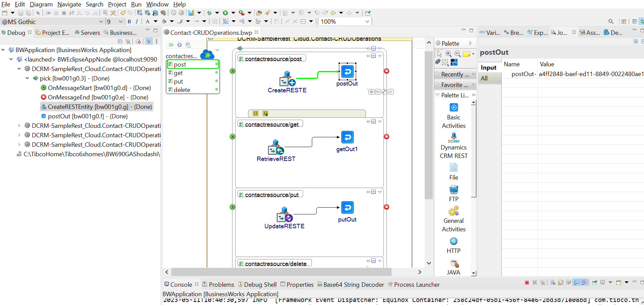
Task: Switch to the Servers tab
Action: tap(87, 32)
